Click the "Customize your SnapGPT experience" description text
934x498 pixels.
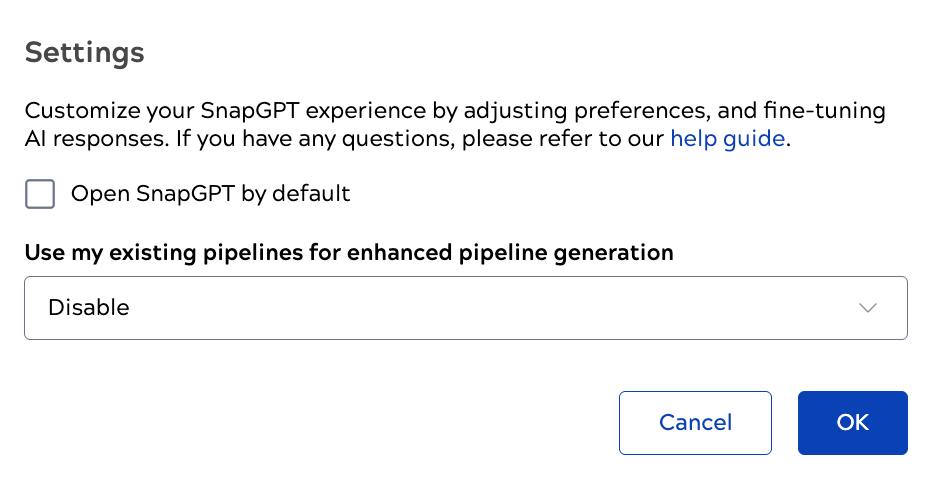pyautogui.click(x=300, y=111)
